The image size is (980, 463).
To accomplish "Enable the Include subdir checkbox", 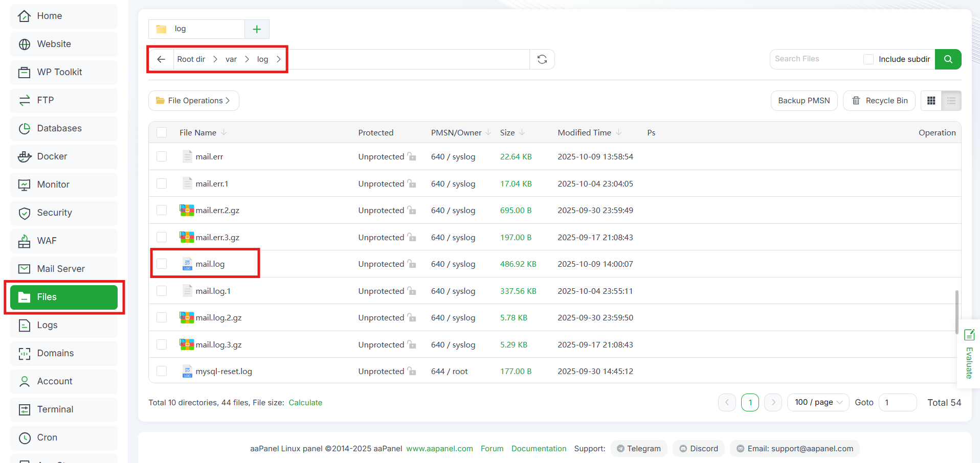I will (x=868, y=59).
